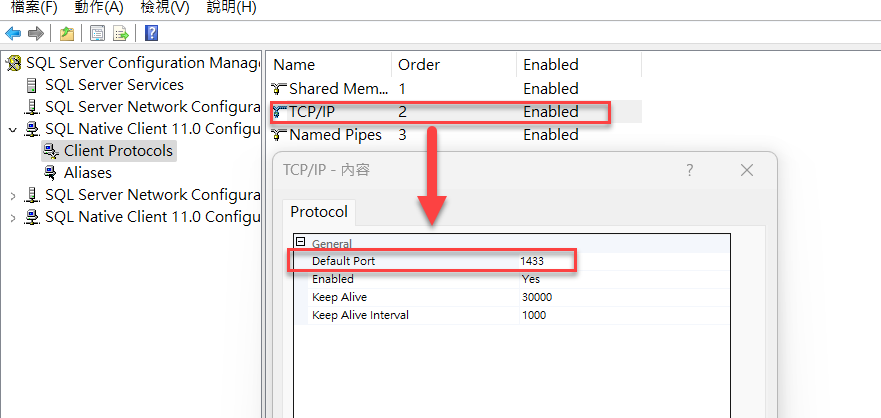This screenshot has height=418, width=881.
Task: Click the Keep Alive value 30000
Action: coord(537,297)
